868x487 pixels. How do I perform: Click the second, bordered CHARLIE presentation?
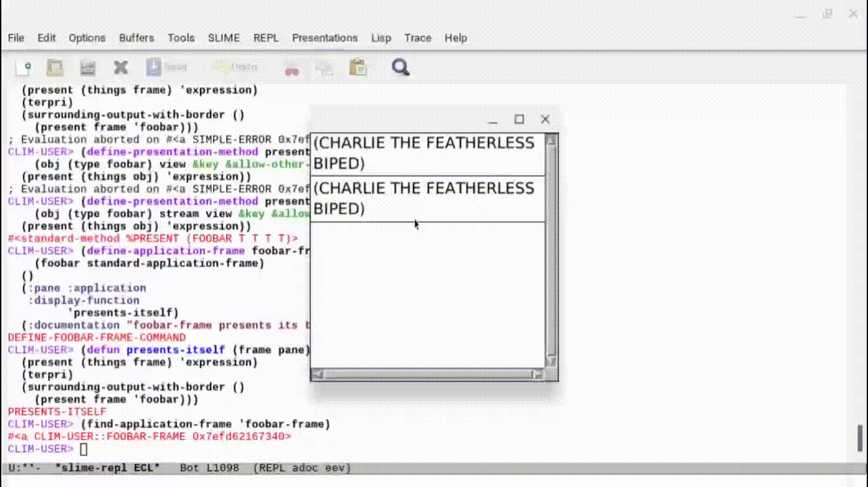pos(423,199)
